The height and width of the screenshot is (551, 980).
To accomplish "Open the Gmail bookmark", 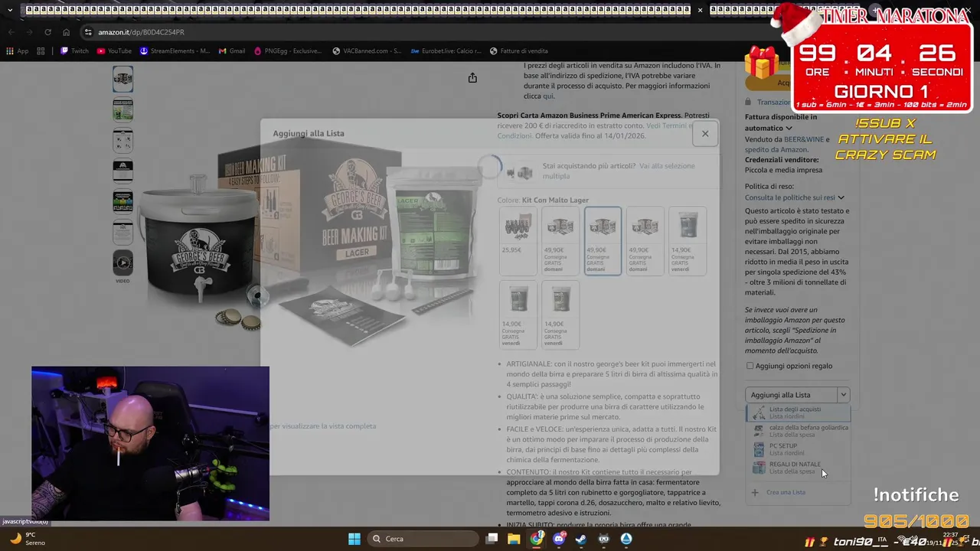I will tap(232, 51).
